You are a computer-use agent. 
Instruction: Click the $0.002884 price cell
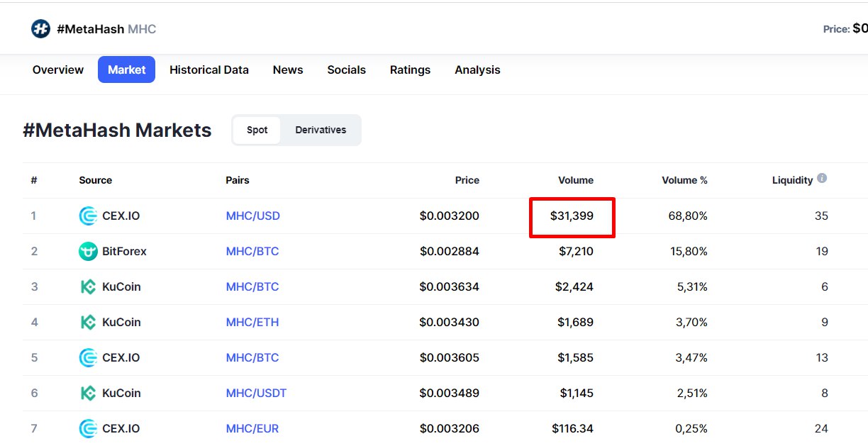coord(450,251)
